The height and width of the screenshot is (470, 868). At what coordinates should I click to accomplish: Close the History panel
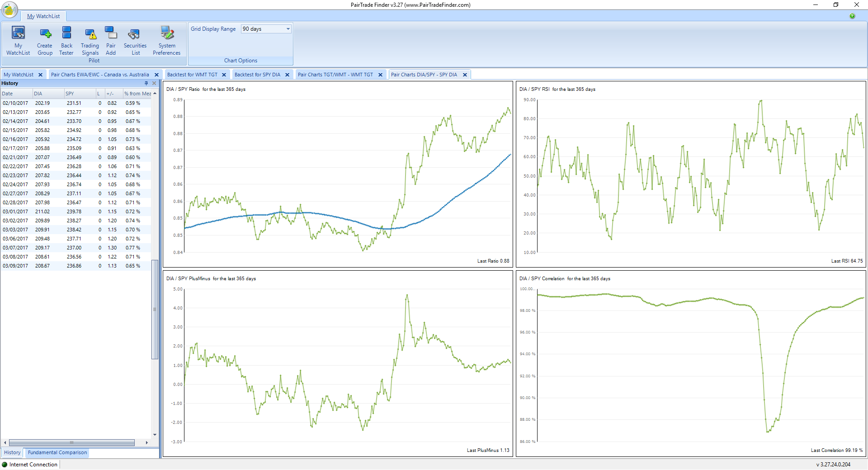click(154, 83)
